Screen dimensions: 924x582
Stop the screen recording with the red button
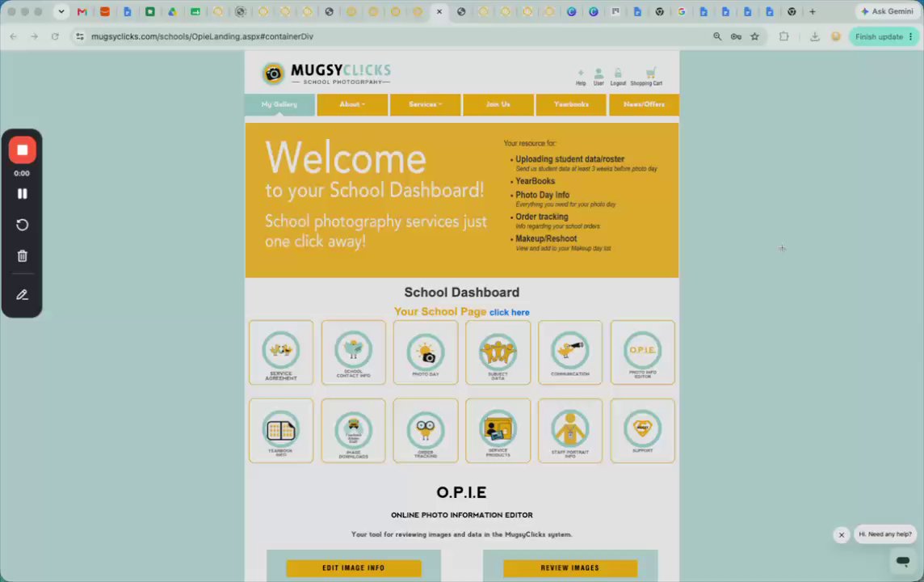point(23,150)
